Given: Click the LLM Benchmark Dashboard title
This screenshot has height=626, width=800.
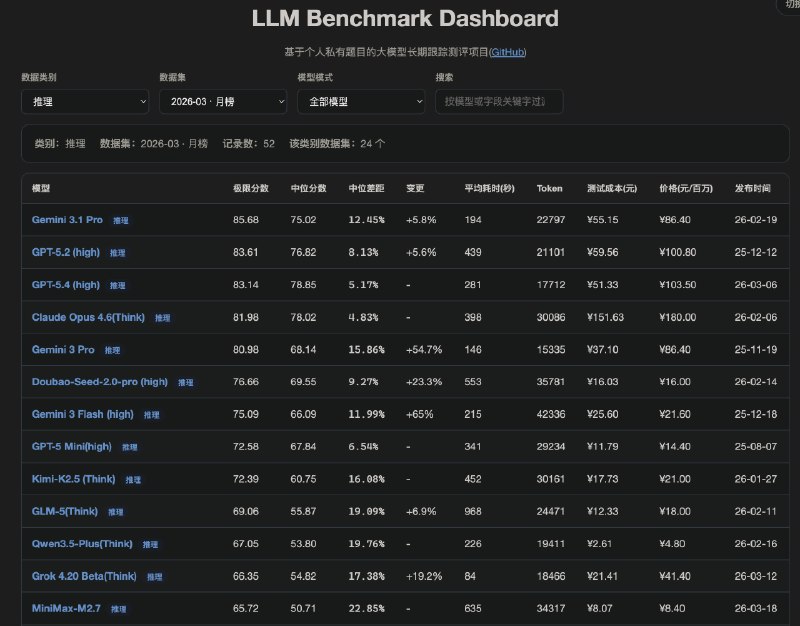Looking at the screenshot, I should pos(405,18).
